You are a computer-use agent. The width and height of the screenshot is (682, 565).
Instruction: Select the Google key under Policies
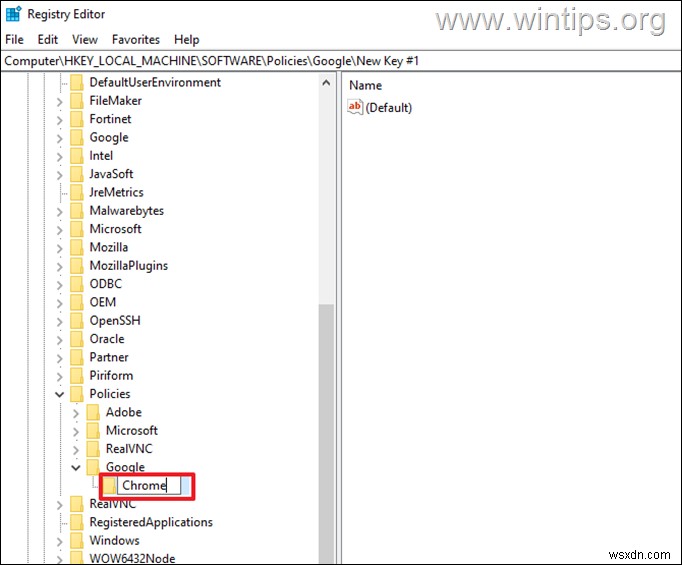(125, 467)
